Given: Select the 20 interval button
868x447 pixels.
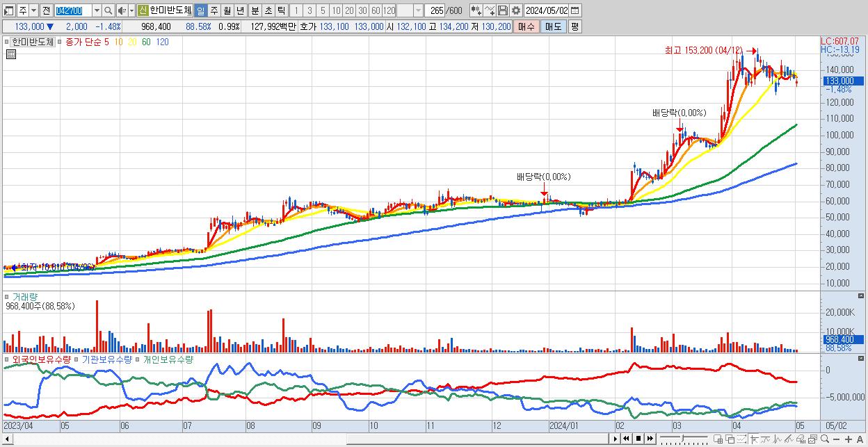Looking at the screenshot, I should point(349,10).
